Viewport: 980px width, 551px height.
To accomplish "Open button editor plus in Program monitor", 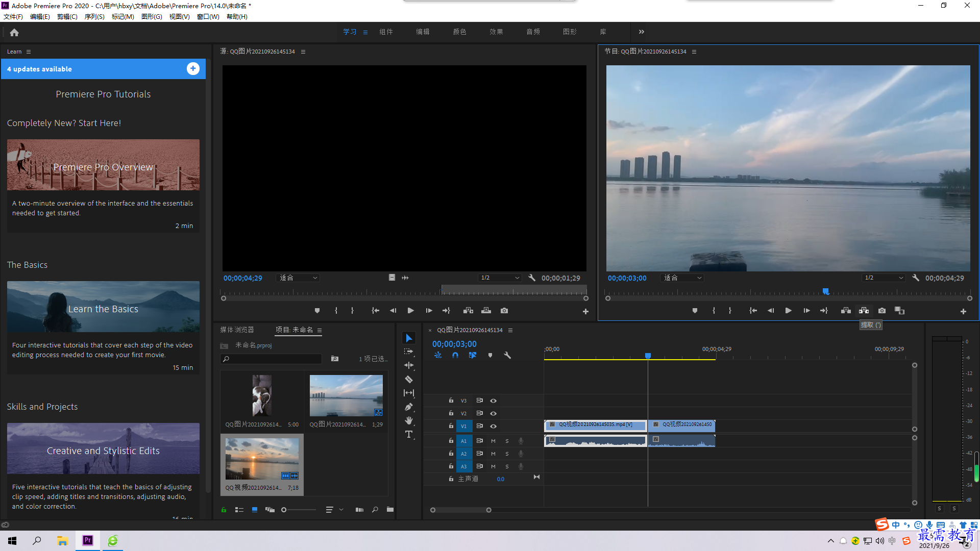I will click(x=963, y=311).
